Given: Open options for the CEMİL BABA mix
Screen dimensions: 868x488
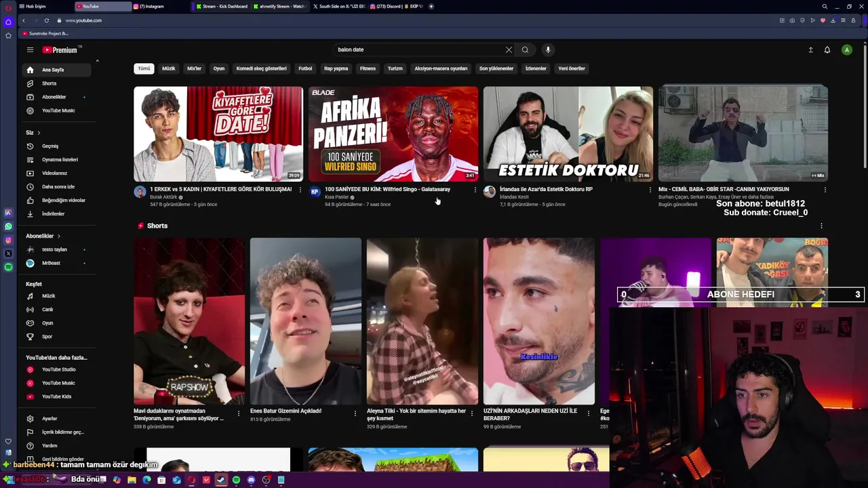Looking at the screenshot, I should (x=825, y=190).
